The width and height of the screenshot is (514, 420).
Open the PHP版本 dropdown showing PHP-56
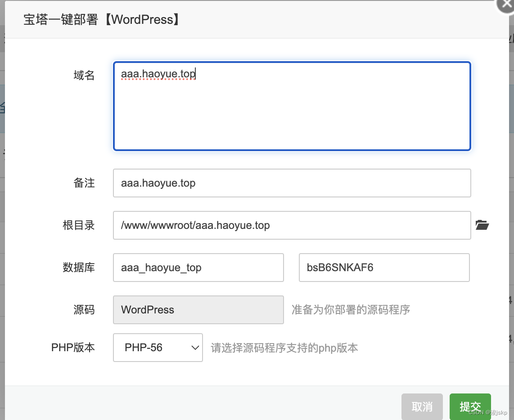click(158, 348)
